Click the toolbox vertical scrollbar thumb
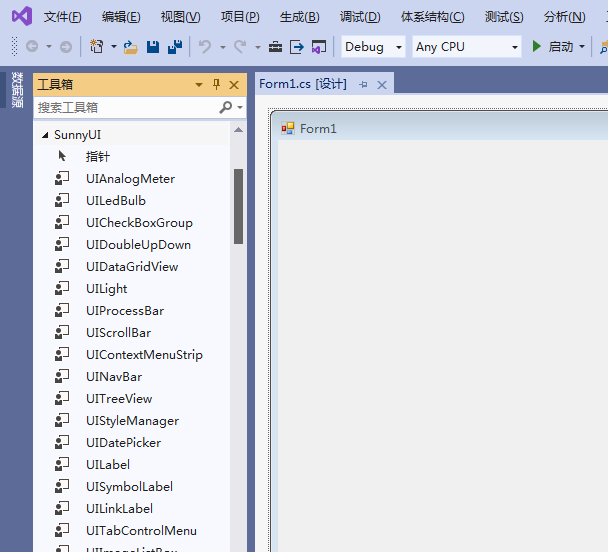This screenshot has height=552, width=608. pos(238,206)
